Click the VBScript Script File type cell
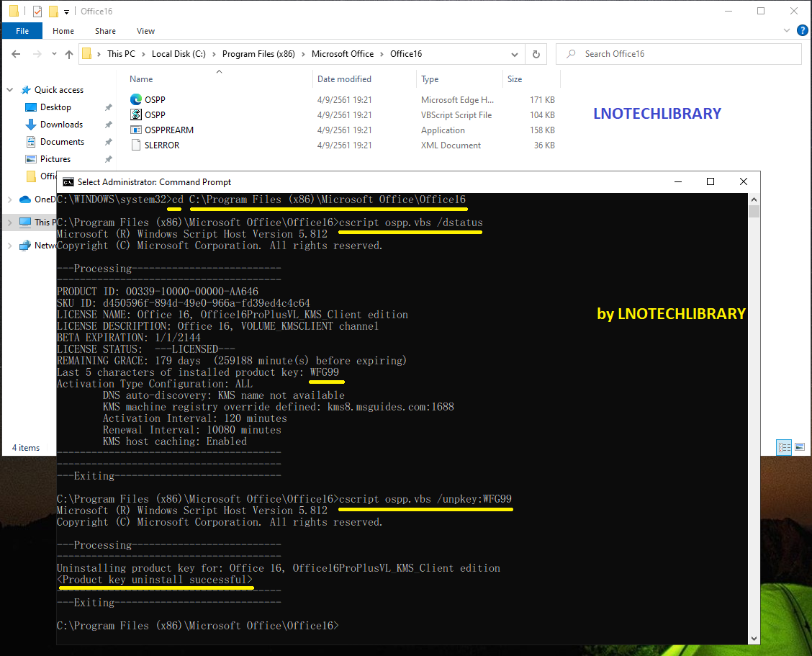 pyautogui.click(x=456, y=115)
